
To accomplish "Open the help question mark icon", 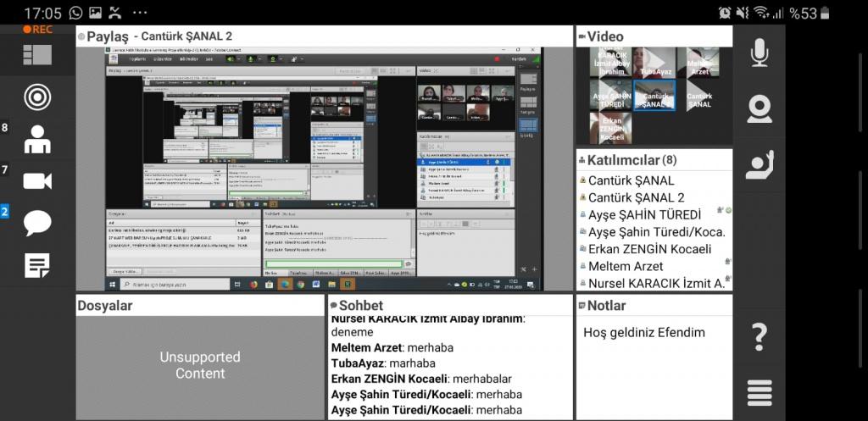I will (759, 337).
